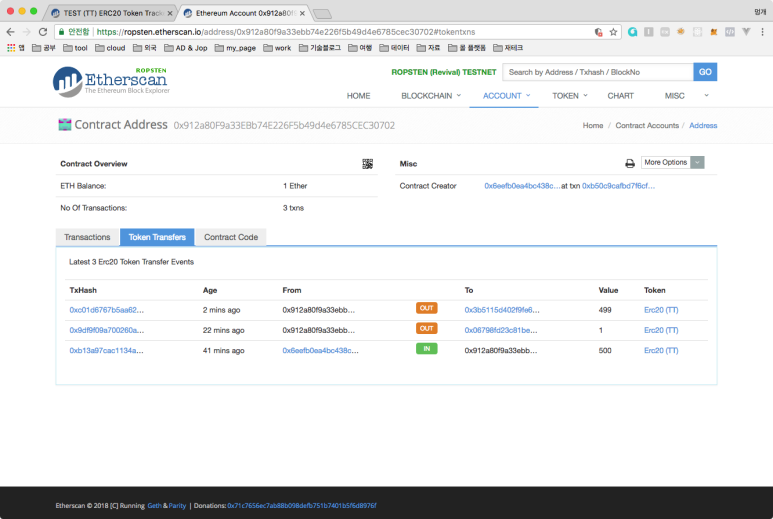This screenshot has width=773, height=519.
Task: Click 'Latest 3 Erc20 Token Transfer Events' text
Action: pos(131,262)
